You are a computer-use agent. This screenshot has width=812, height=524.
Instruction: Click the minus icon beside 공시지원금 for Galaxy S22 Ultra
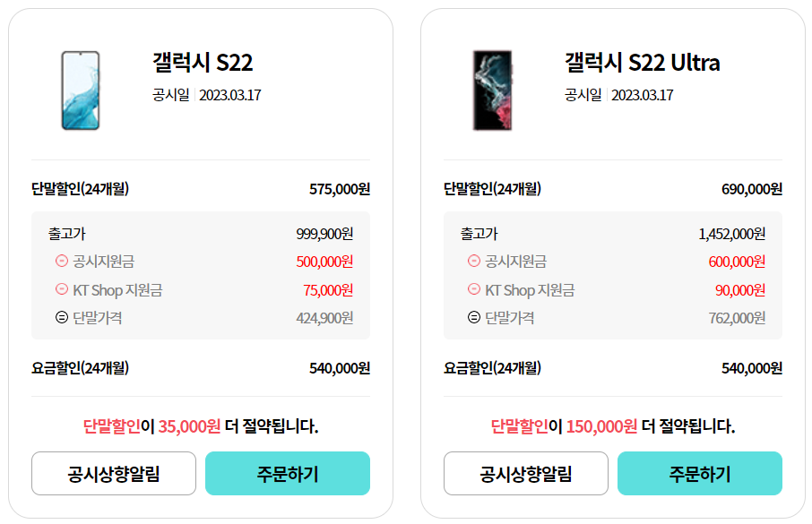[472, 262]
